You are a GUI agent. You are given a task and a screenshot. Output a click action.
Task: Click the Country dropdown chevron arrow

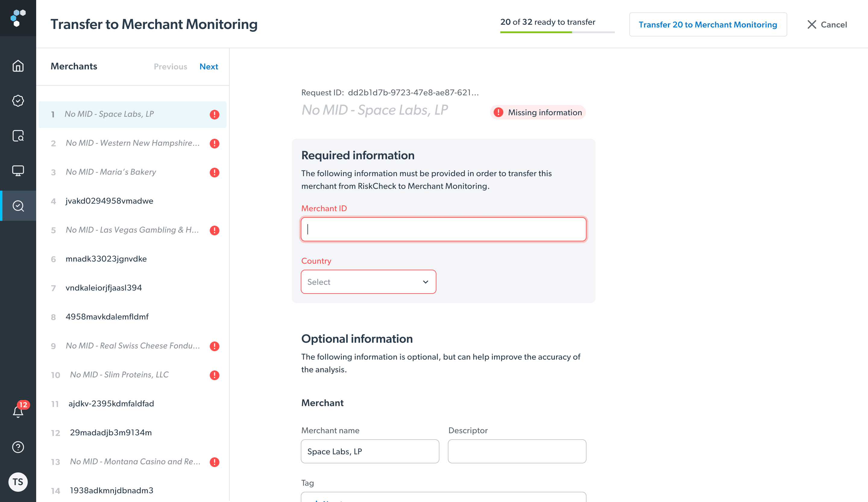click(x=425, y=282)
